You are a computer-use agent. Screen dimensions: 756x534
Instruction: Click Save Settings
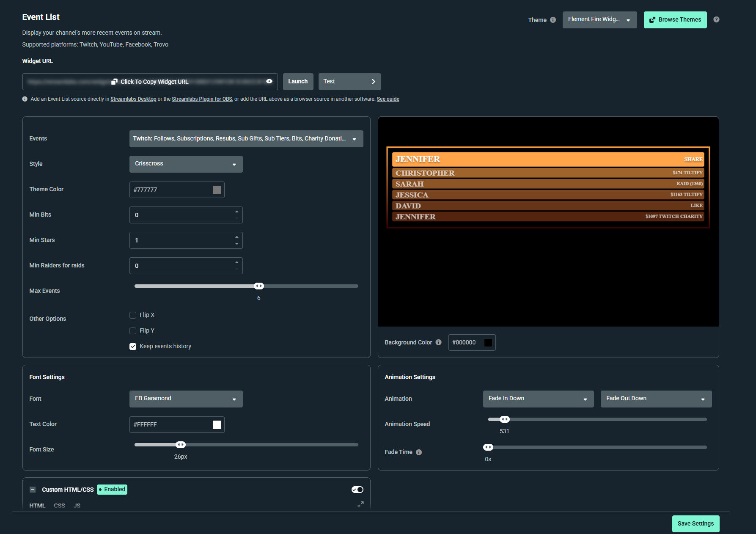pos(696,523)
